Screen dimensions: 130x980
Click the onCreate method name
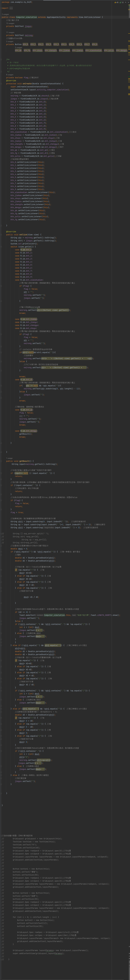click(x=27, y=84)
